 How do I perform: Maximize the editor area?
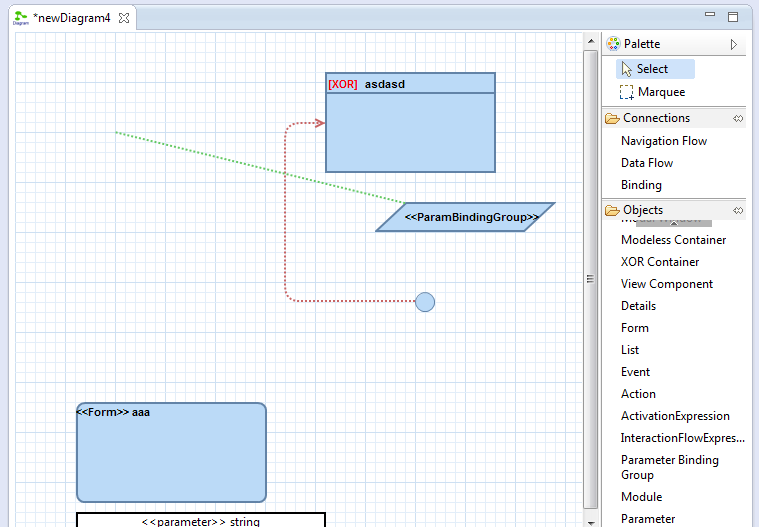[733, 17]
